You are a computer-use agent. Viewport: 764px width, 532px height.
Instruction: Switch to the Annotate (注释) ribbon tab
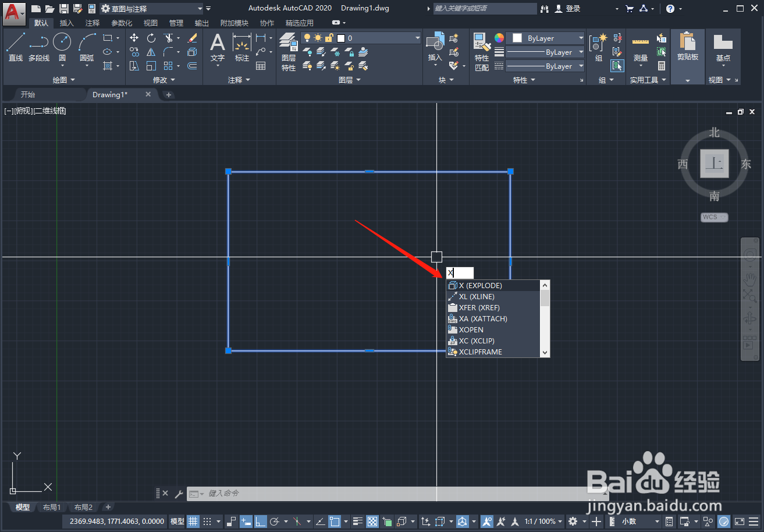click(x=93, y=23)
